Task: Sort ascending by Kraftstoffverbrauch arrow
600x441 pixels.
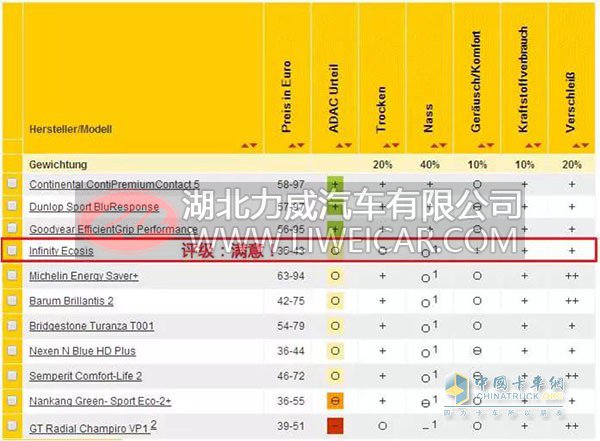Action: click(x=529, y=145)
